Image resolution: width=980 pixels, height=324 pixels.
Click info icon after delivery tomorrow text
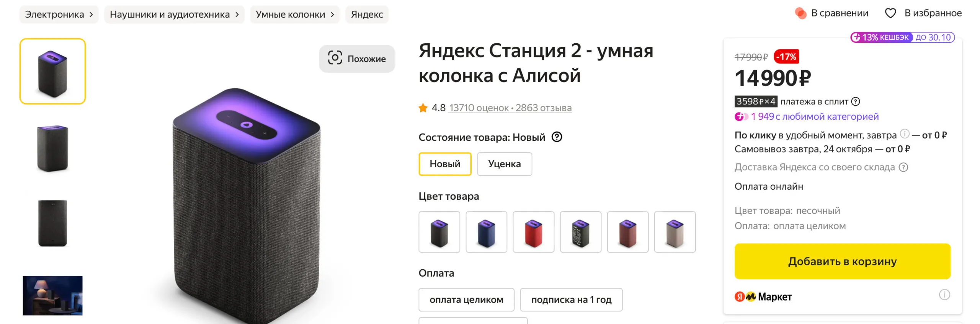904,134
